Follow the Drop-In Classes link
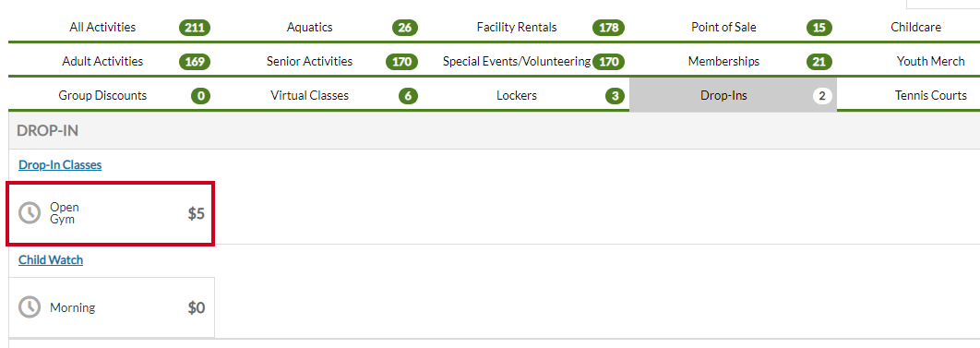 pyautogui.click(x=60, y=165)
